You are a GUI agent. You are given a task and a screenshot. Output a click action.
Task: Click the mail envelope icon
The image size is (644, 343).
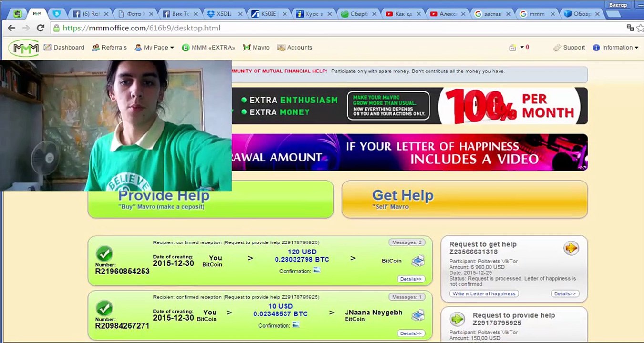(x=512, y=48)
